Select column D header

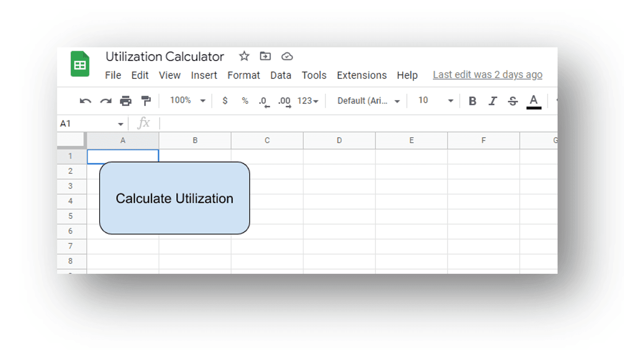pos(339,140)
